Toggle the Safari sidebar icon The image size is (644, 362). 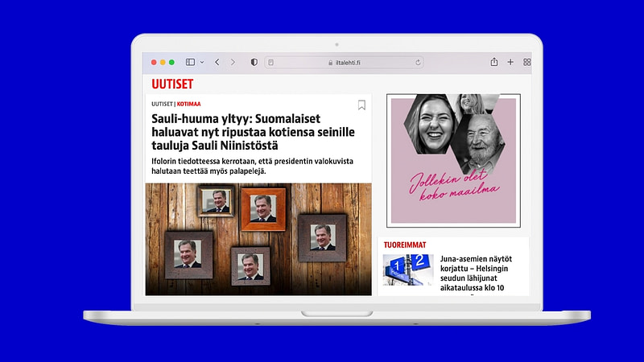[190, 62]
